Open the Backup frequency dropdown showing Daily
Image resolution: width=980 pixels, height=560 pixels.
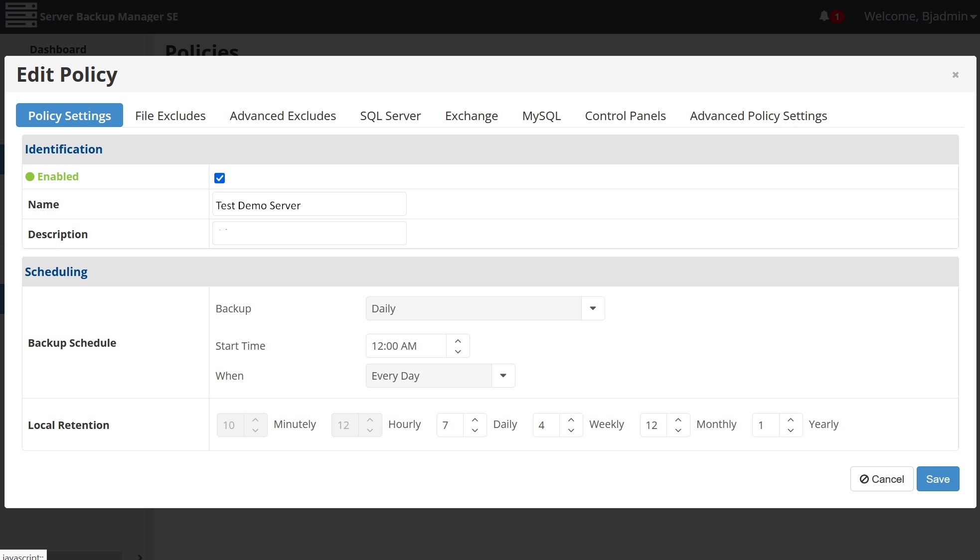click(485, 308)
